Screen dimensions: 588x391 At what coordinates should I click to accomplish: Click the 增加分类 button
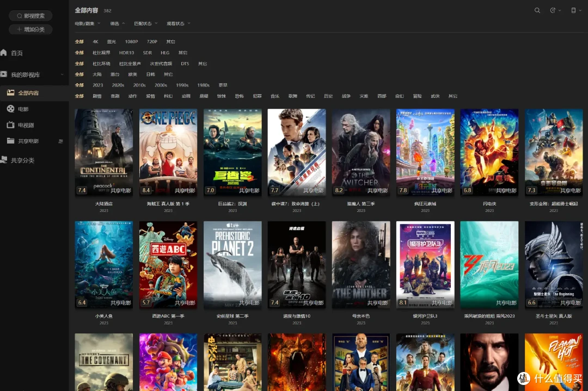[x=30, y=29]
